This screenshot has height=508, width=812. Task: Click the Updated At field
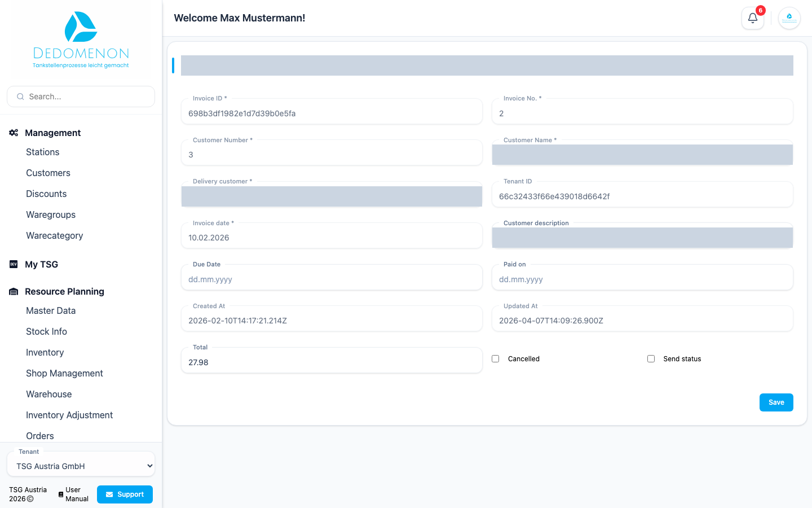642,318
